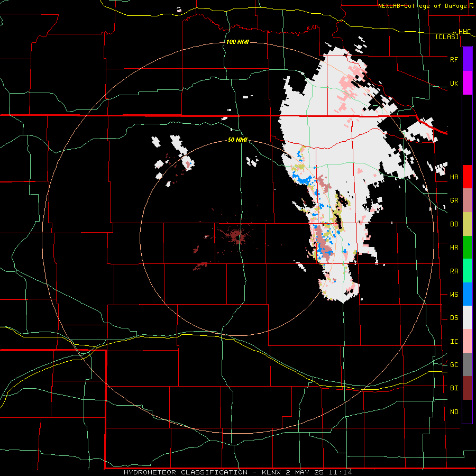
Task: Select the BD olive legend color block
Action: (x=467, y=224)
